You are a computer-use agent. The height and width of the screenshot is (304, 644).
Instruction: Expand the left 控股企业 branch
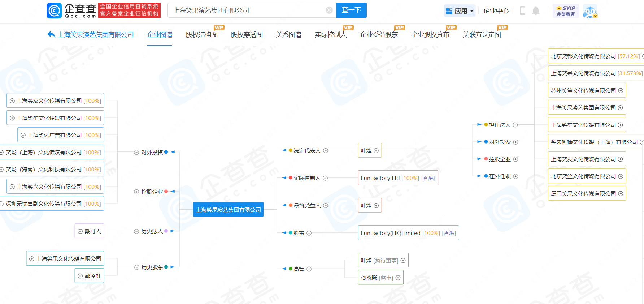136,192
